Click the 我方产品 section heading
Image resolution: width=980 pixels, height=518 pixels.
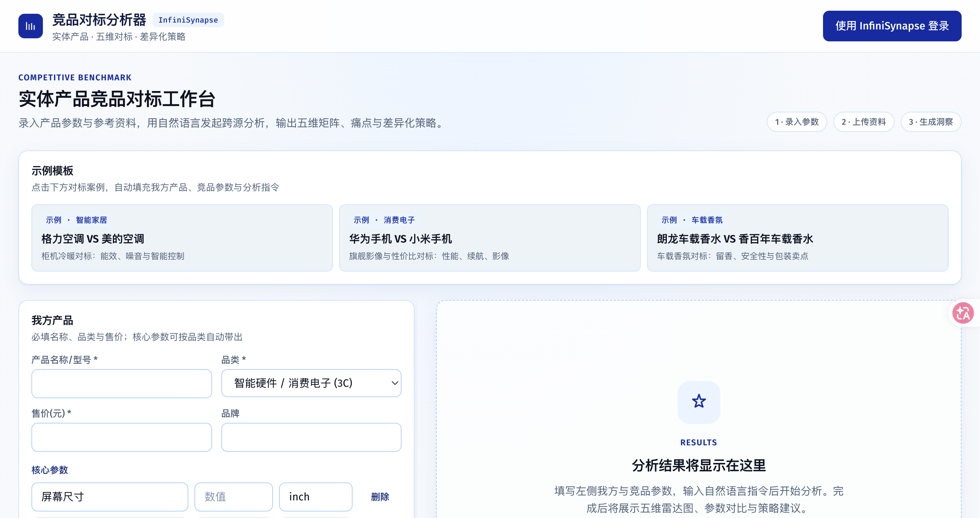(x=52, y=320)
